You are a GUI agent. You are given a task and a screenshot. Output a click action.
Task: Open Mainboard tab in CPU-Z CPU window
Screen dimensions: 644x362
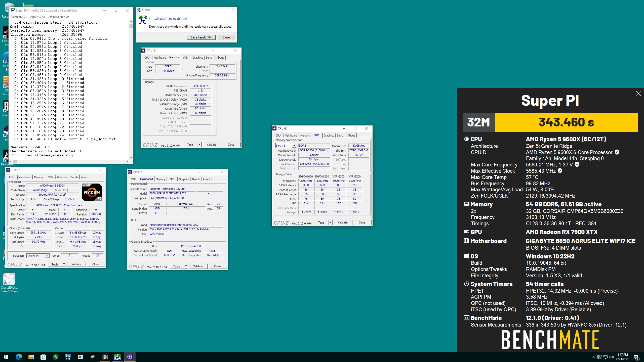pyautogui.click(x=25, y=177)
